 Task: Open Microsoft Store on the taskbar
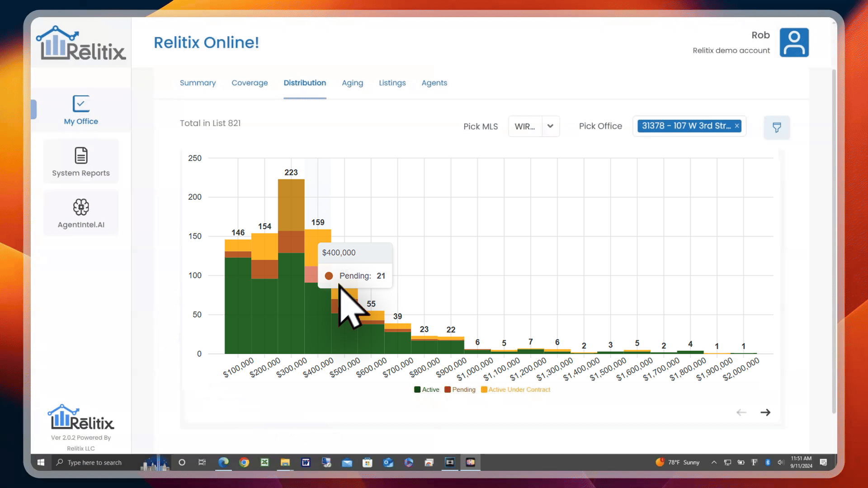(367, 462)
